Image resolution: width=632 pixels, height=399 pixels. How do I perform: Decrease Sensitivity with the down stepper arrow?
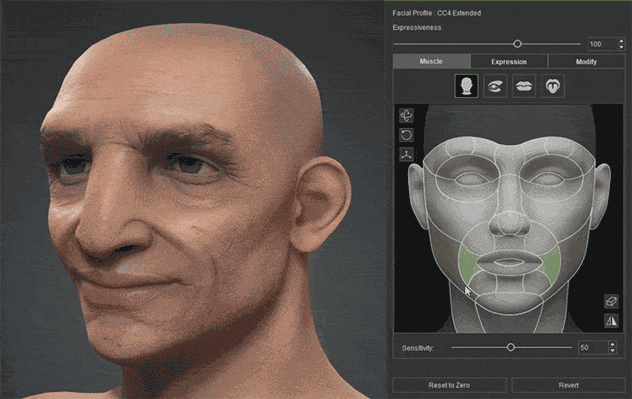tap(612, 351)
